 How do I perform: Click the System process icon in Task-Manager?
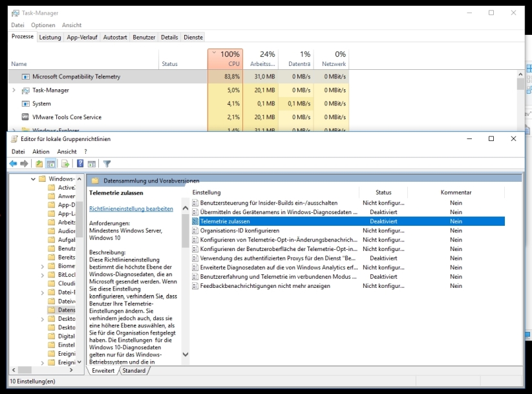pyautogui.click(x=25, y=104)
